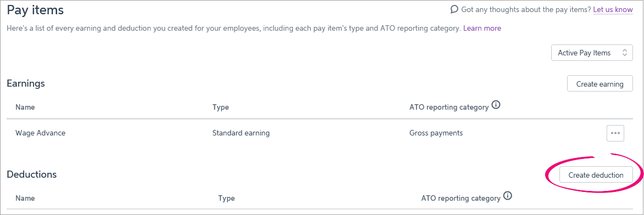Screen dimensions: 644x215
Task: Click the Name column header under Earnings
Action: tap(25, 107)
